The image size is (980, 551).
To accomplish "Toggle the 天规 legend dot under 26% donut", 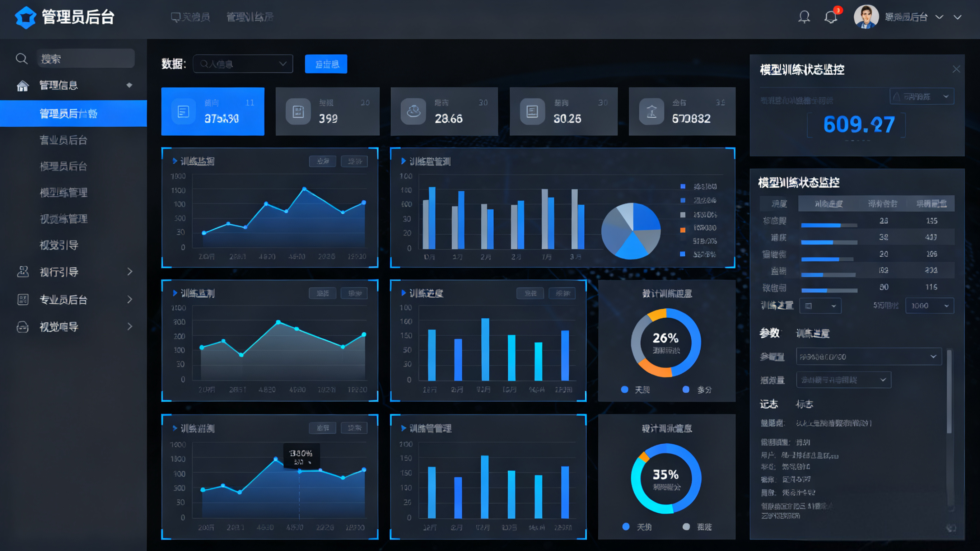I will [x=624, y=389].
